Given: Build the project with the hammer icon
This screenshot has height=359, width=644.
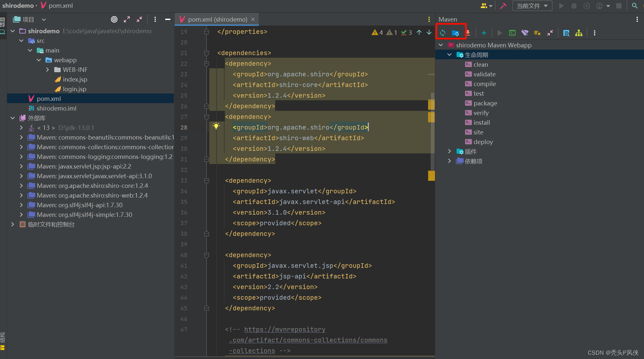Looking at the screenshot, I should (x=503, y=6).
